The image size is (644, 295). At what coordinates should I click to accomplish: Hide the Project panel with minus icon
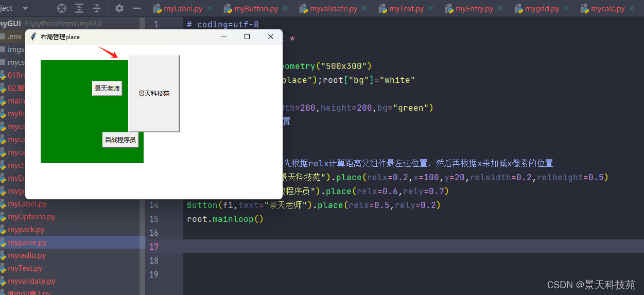[x=137, y=8]
